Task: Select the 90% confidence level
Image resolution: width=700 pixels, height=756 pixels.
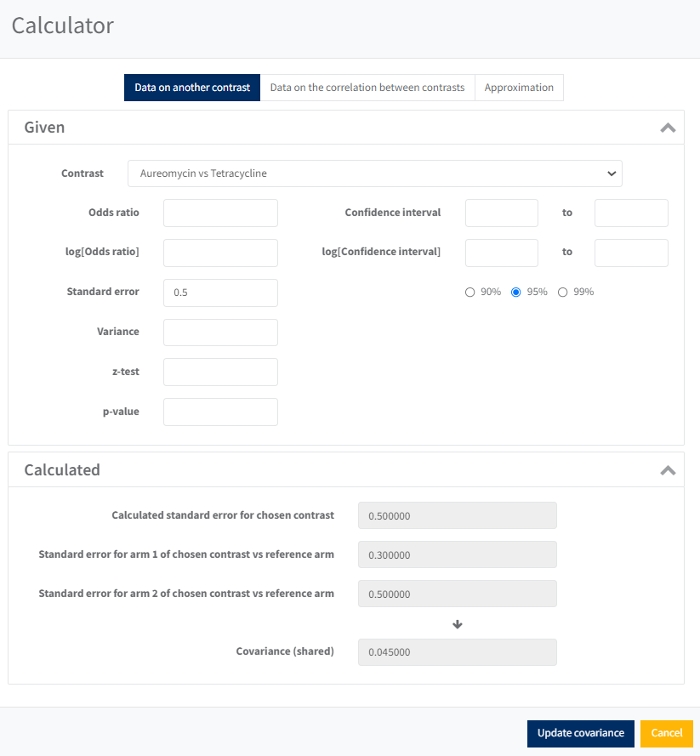Action: tap(470, 293)
